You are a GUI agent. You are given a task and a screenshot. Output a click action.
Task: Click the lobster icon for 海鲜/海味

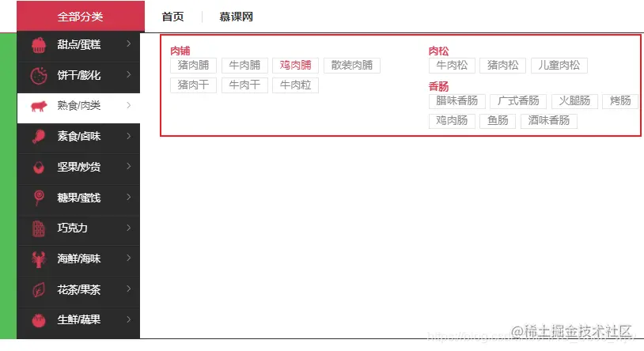39,259
